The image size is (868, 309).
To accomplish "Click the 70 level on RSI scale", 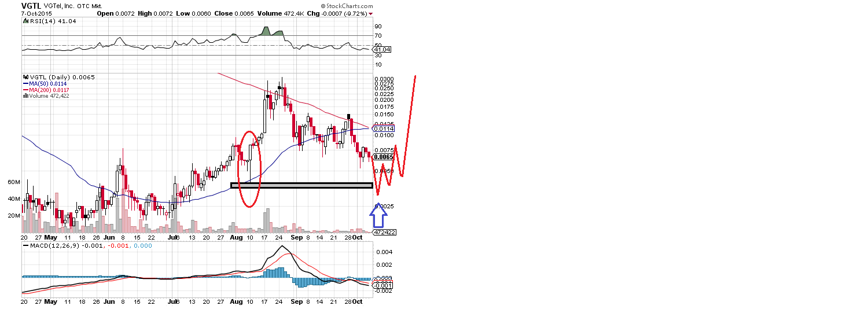I will 378,36.
